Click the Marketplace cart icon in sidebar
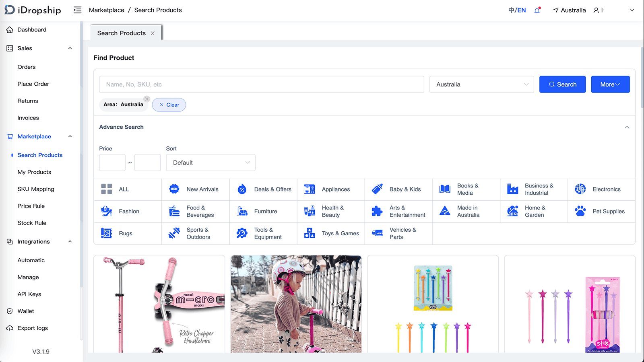Image resolution: width=644 pixels, height=362 pixels. 9,136
